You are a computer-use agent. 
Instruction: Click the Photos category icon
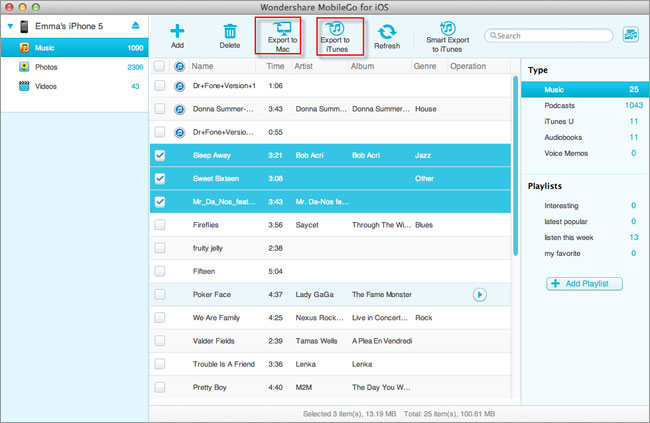24,67
